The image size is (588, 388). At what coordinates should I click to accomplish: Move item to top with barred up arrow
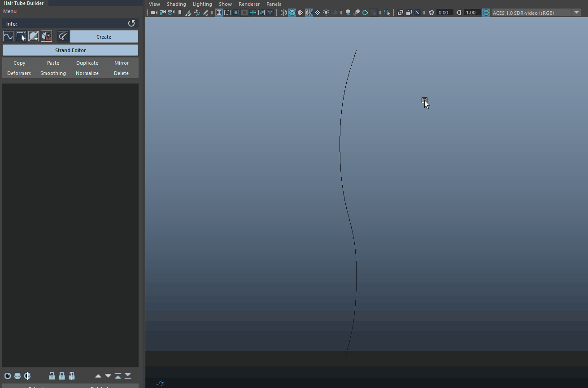click(118, 376)
